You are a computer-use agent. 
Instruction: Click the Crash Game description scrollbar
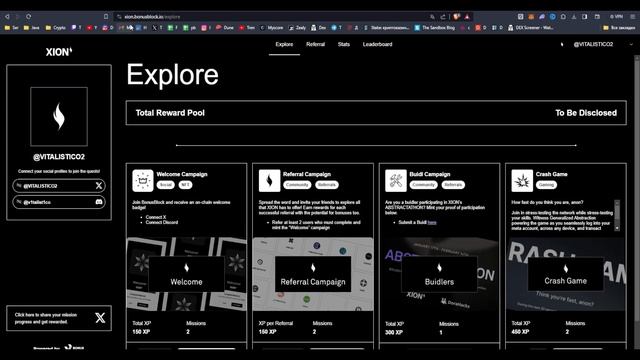(x=617, y=216)
